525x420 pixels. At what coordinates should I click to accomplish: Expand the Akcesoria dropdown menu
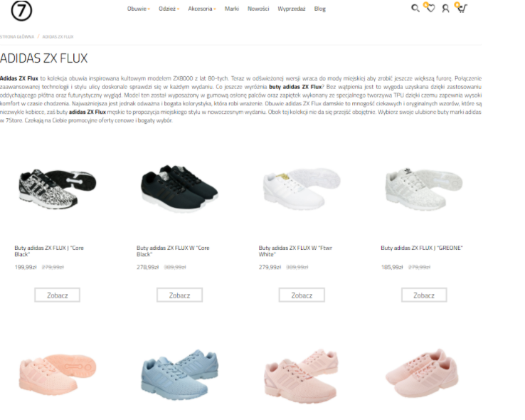[x=202, y=9]
